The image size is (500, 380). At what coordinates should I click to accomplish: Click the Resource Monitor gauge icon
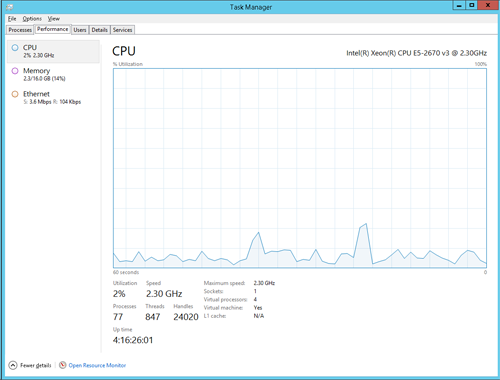63,365
